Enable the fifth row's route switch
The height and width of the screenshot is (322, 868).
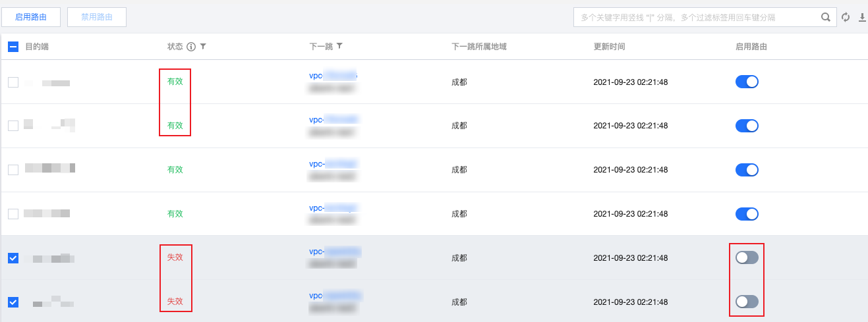click(747, 258)
